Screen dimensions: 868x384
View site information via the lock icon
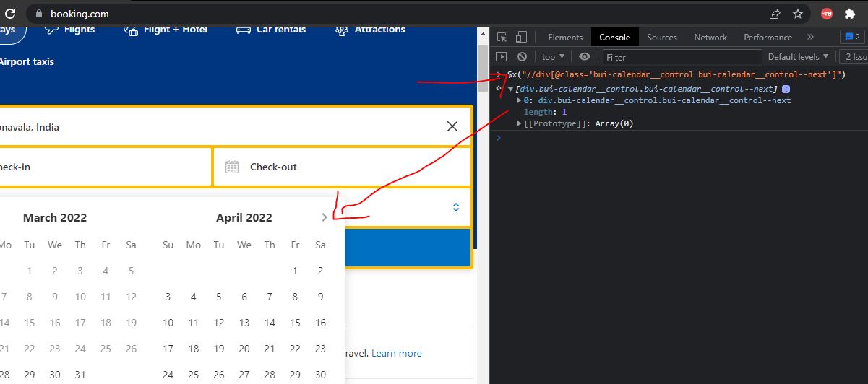point(39,14)
